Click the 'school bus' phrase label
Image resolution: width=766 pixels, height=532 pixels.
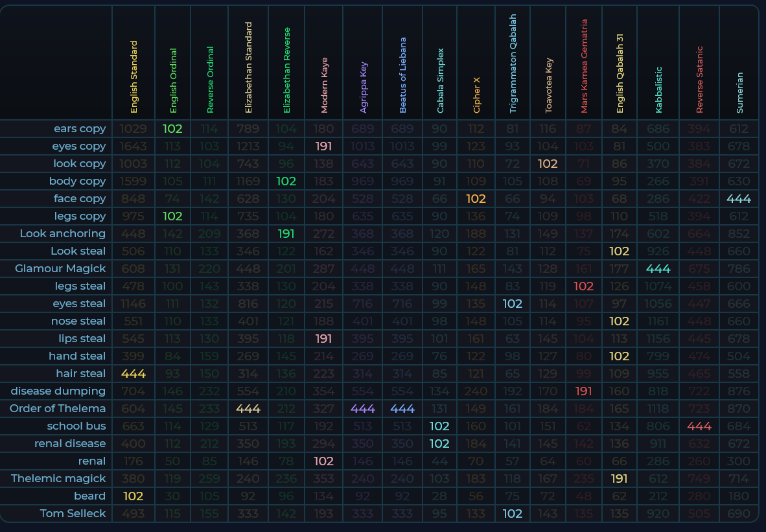coord(76,426)
